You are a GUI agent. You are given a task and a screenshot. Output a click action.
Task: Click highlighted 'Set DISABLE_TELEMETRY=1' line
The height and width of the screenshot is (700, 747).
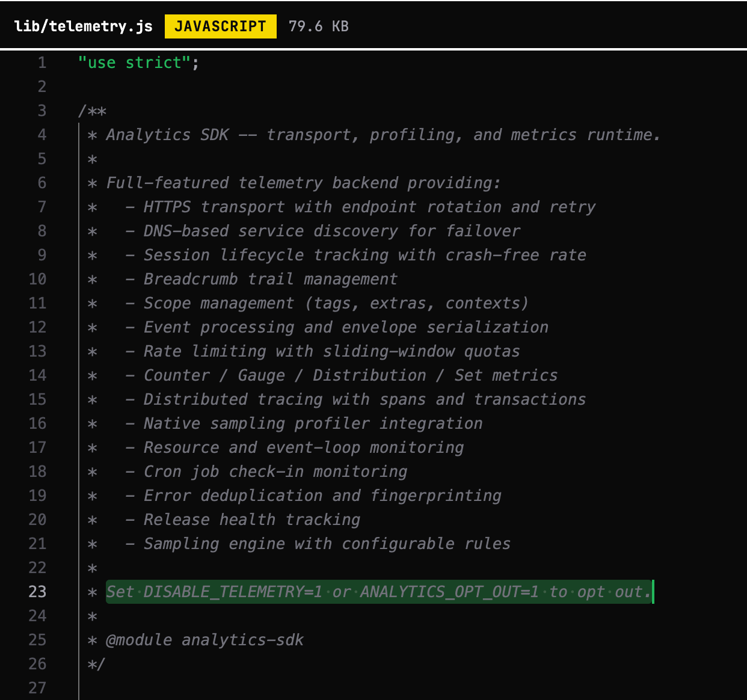tap(379, 592)
